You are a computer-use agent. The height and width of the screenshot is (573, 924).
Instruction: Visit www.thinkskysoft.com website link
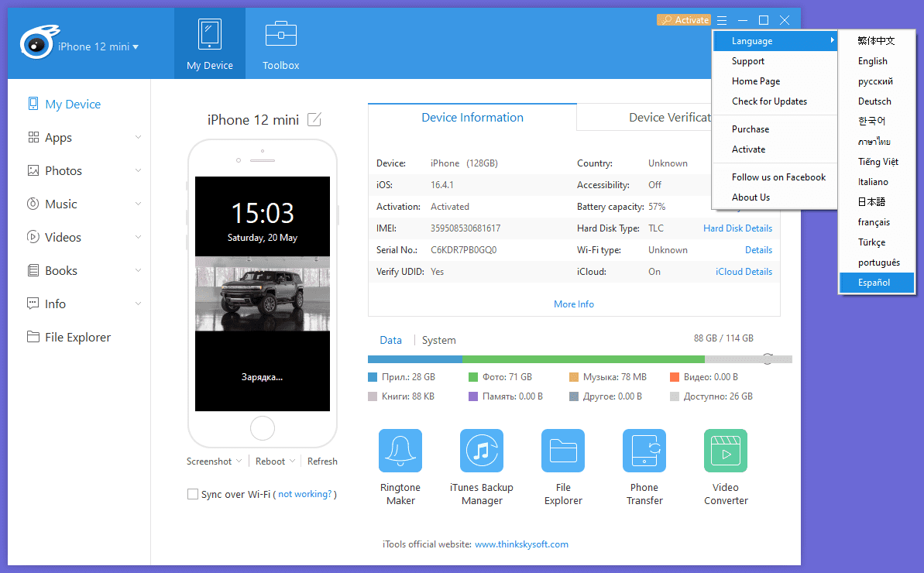521,544
